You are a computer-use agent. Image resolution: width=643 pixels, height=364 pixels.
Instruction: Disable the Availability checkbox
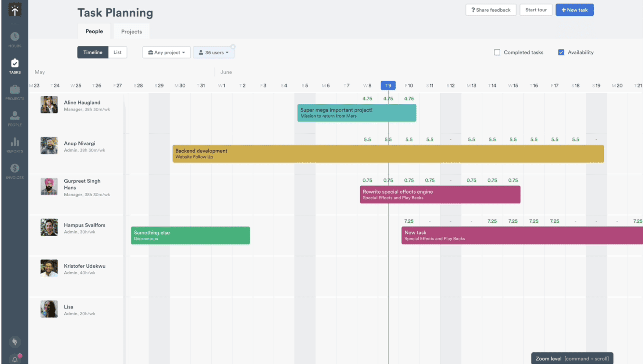point(561,52)
